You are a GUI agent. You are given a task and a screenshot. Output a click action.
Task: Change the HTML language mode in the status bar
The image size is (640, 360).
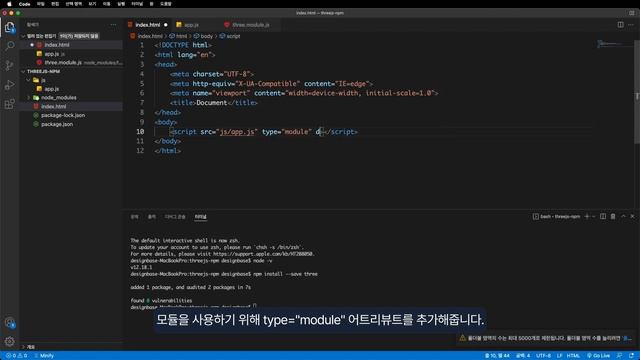pyautogui.click(x=573, y=356)
